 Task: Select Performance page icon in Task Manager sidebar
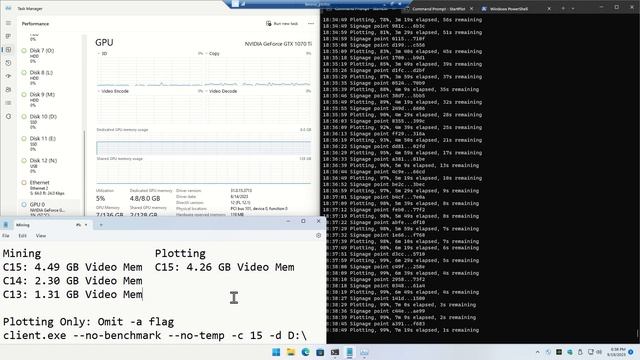(x=8, y=50)
